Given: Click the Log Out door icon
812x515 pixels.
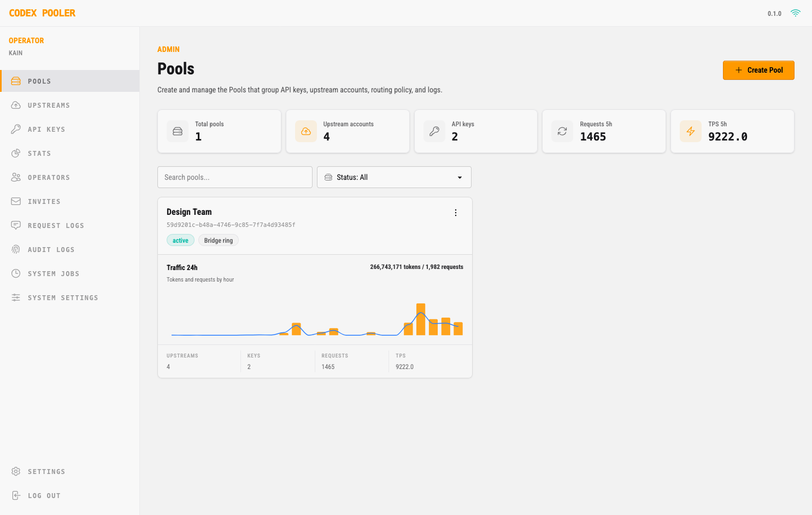Looking at the screenshot, I should point(16,495).
